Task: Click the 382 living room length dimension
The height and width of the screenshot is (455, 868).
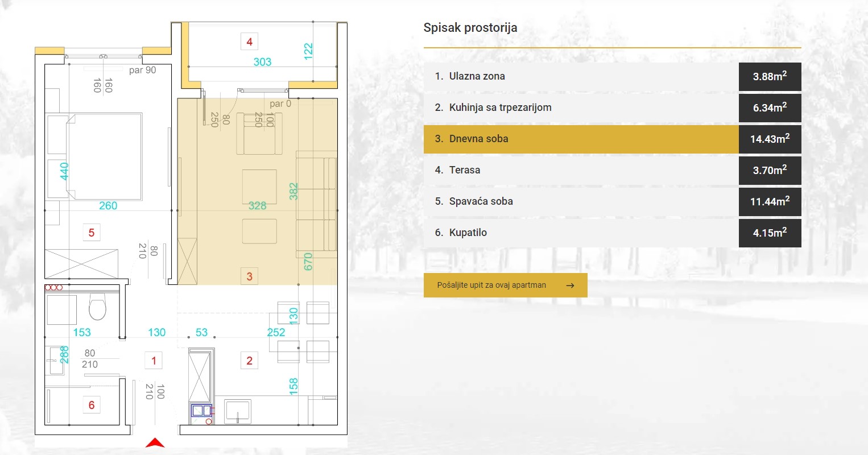Action: coord(294,192)
